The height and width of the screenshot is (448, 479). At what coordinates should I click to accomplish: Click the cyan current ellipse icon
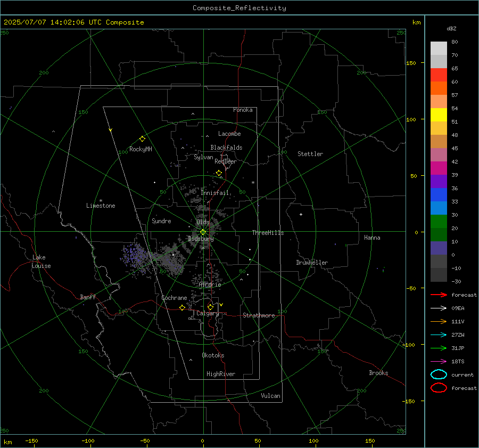[x=439, y=374]
